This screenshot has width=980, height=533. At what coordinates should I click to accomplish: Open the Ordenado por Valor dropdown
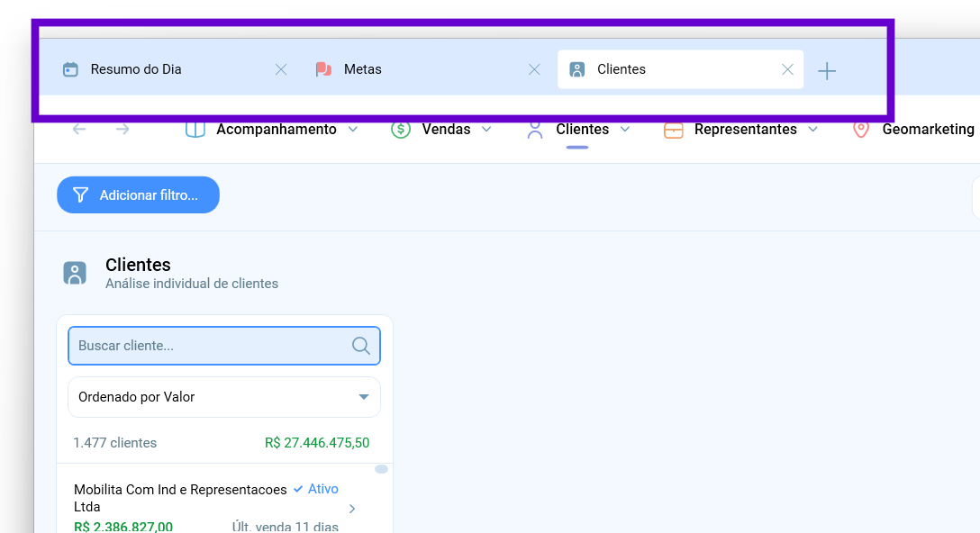click(x=224, y=397)
